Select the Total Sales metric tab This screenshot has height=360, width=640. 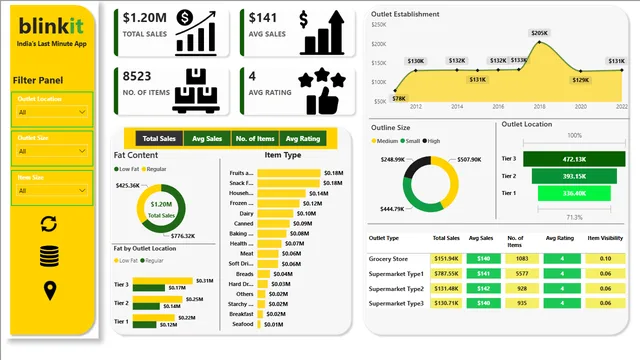[x=159, y=139]
